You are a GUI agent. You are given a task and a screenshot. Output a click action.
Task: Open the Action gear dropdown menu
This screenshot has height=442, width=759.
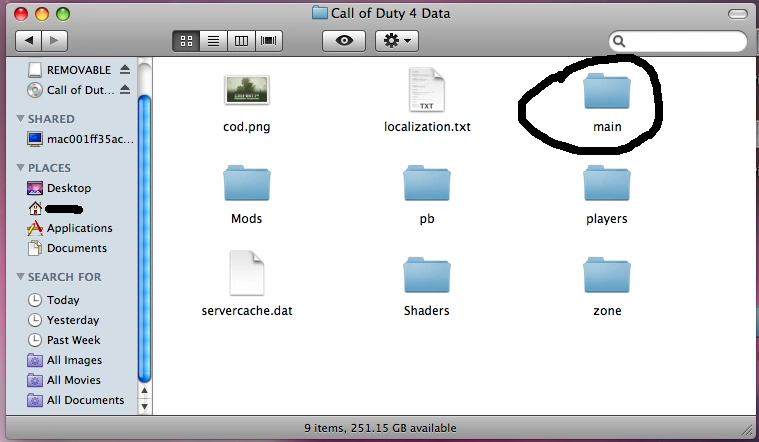coord(397,41)
